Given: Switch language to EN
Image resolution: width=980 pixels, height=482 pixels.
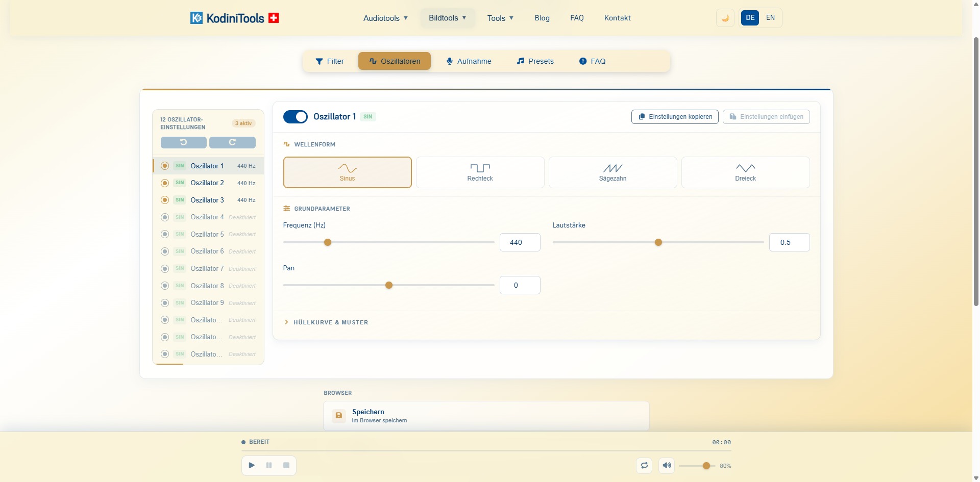Looking at the screenshot, I should 770,18.
